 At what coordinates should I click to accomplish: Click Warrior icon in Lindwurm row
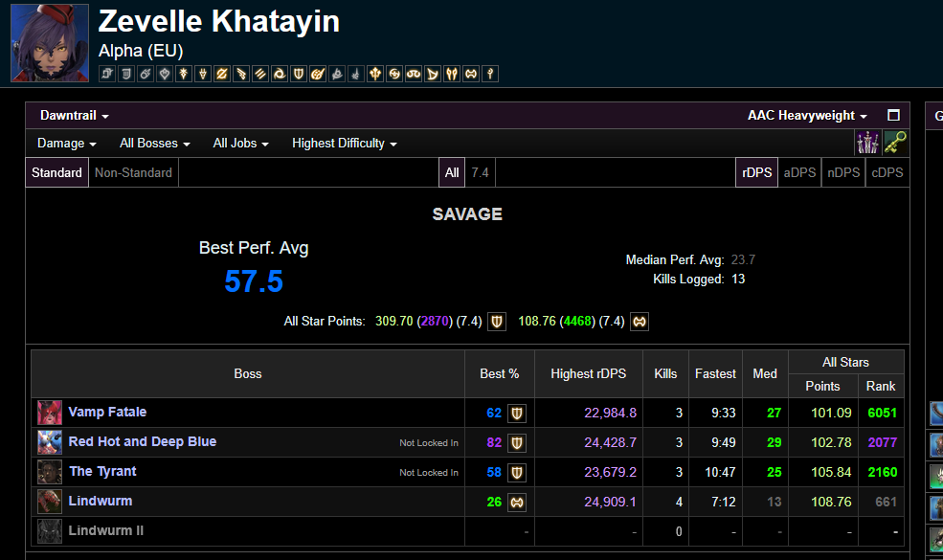pyautogui.click(x=517, y=502)
